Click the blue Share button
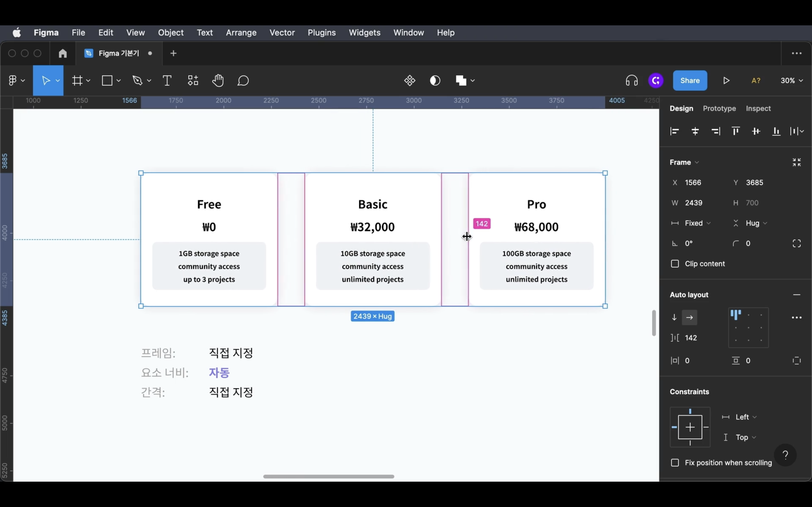The height and width of the screenshot is (507, 812). click(x=690, y=81)
